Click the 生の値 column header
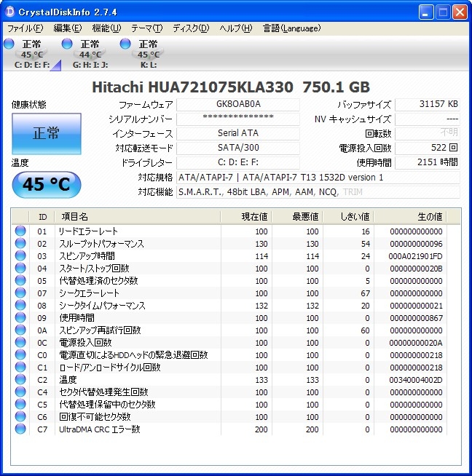472x476 pixels. [410, 217]
